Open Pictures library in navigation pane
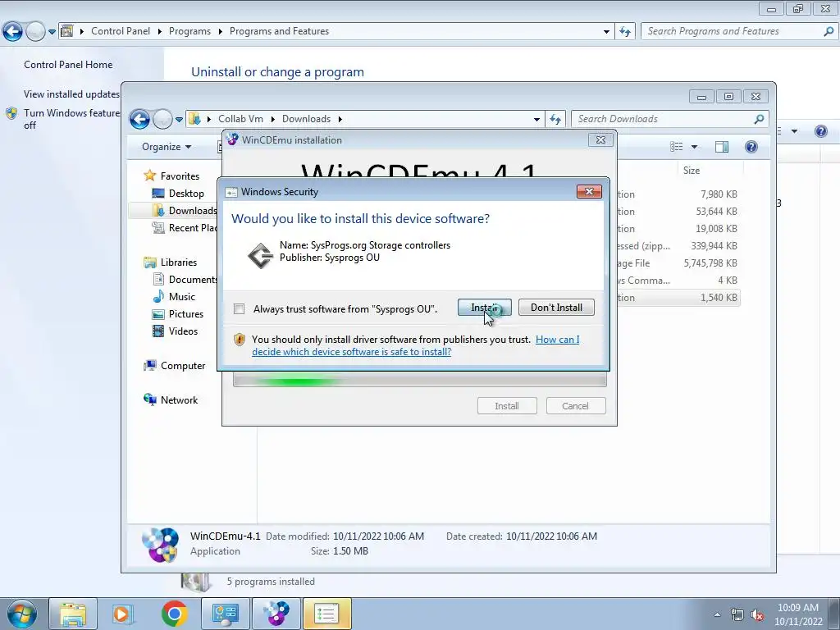Viewport: 840px width, 630px height. (186, 314)
